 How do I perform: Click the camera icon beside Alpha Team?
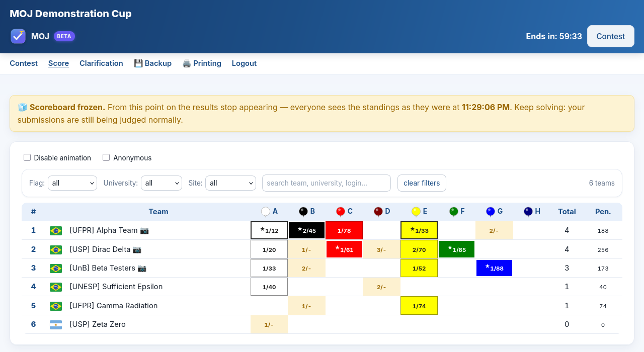[144, 230]
